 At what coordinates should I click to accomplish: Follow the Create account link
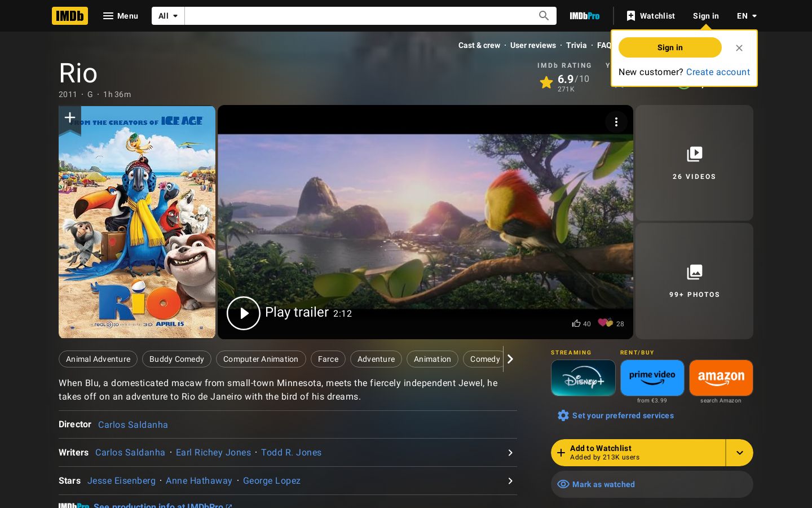tap(718, 72)
